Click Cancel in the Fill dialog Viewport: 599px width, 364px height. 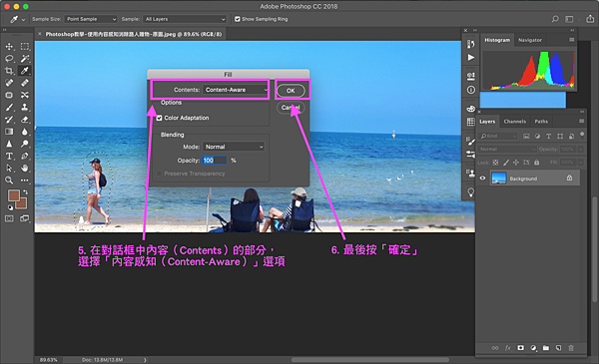(x=291, y=108)
